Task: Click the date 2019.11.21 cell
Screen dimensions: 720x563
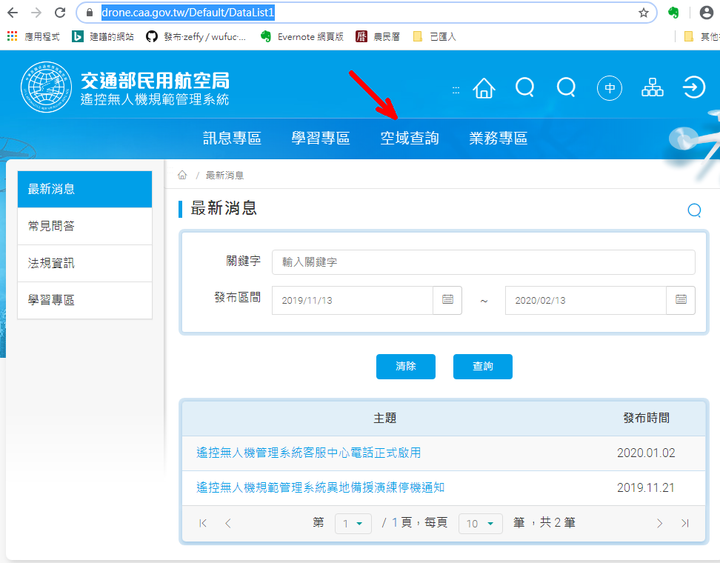Action: tap(646, 488)
